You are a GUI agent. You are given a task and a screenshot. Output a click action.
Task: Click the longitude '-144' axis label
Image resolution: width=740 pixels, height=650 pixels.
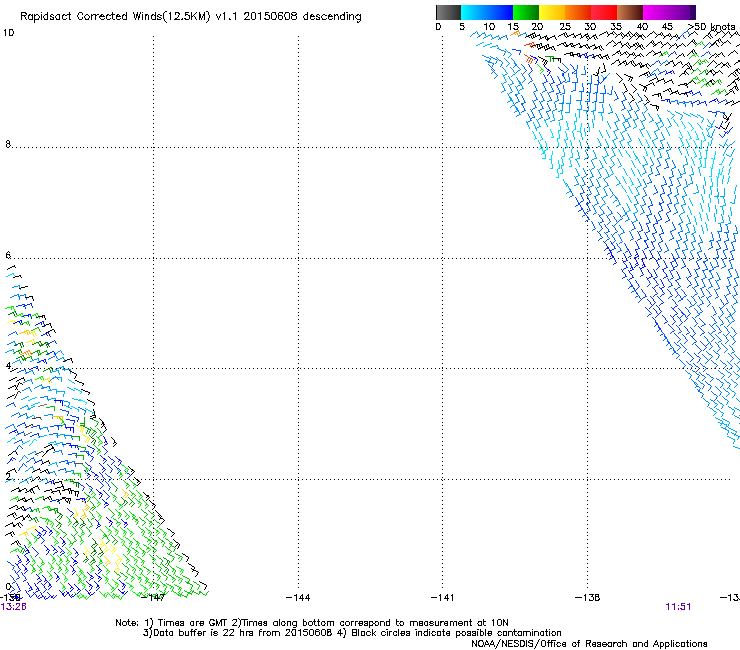(298, 598)
